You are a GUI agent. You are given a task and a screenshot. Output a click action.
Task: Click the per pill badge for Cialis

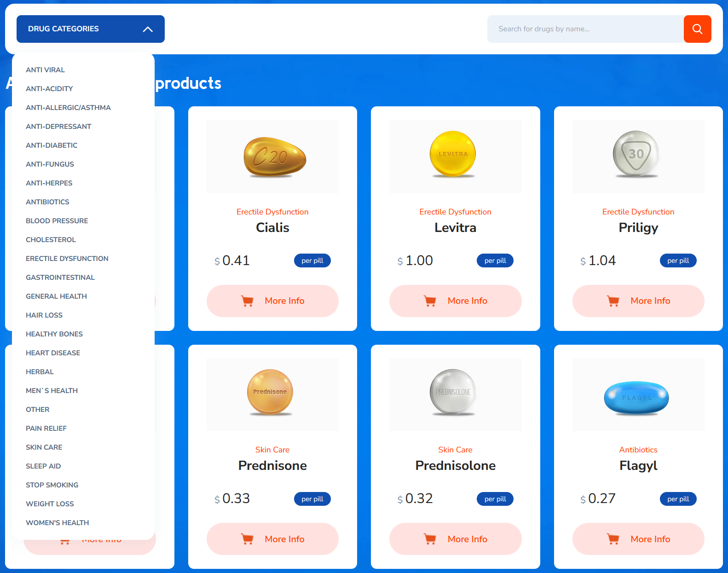point(312,260)
